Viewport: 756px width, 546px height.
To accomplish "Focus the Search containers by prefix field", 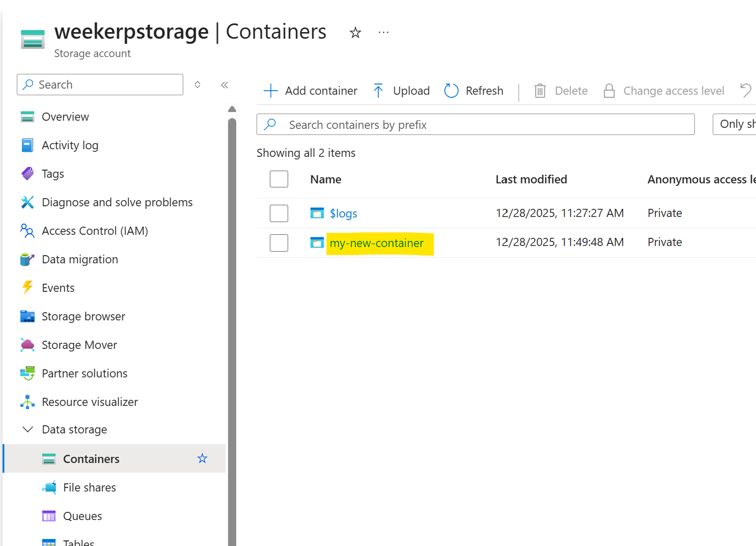I will coord(475,125).
